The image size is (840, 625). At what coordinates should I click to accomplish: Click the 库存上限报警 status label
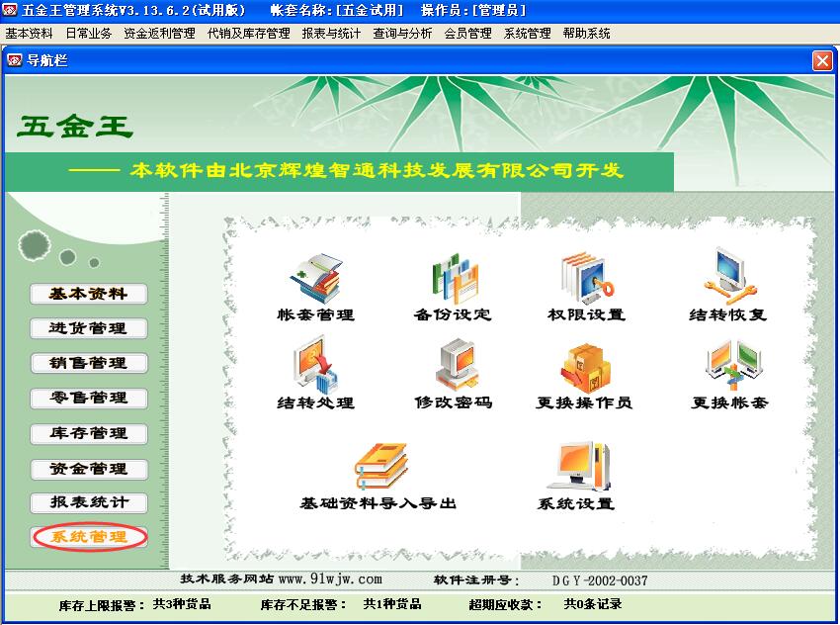102,605
